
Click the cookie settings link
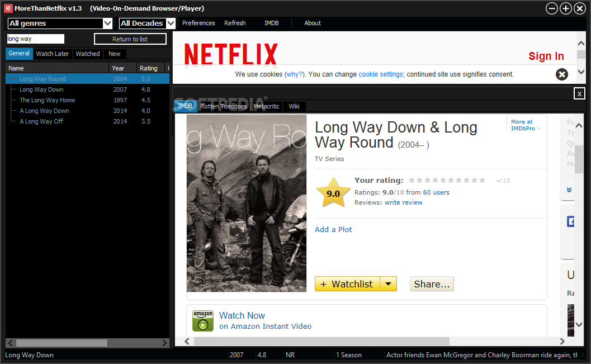click(381, 74)
